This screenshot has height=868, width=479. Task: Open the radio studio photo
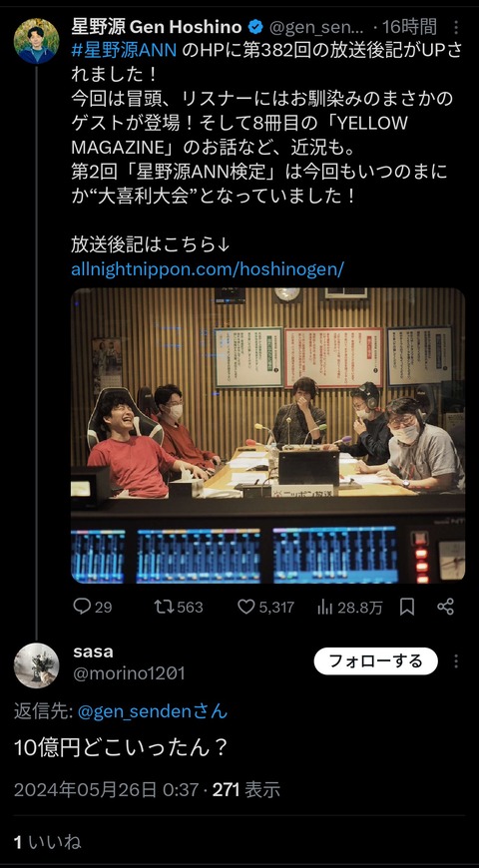[x=268, y=436]
